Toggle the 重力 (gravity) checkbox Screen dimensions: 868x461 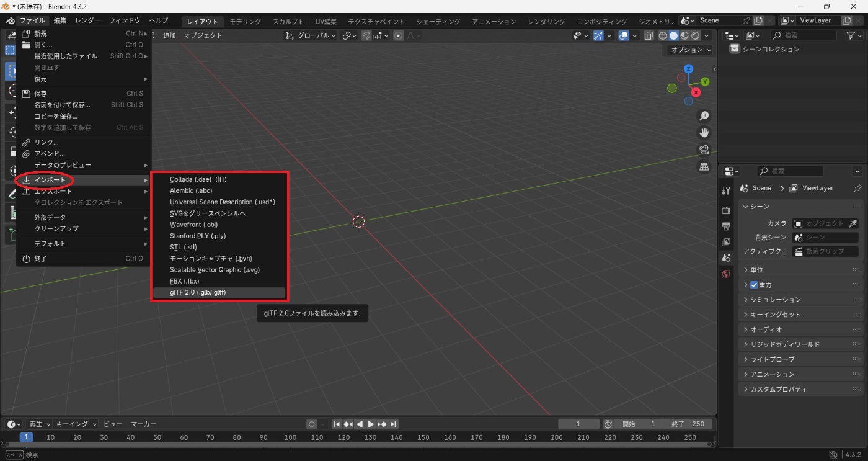point(754,285)
